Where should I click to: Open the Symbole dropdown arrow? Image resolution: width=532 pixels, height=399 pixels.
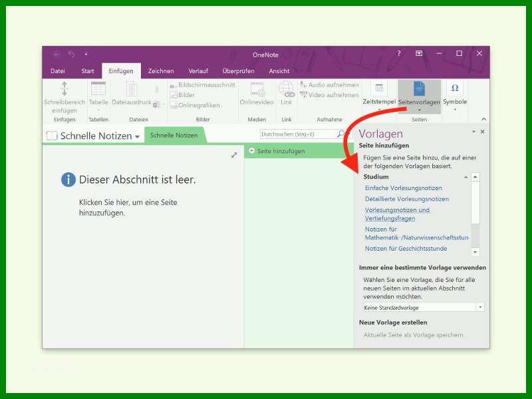pyautogui.click(x=455, y=110)
